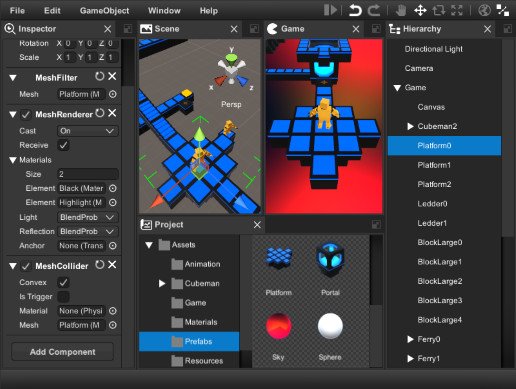
Task: Open the GameObject menu
Action: pos(104,11)
